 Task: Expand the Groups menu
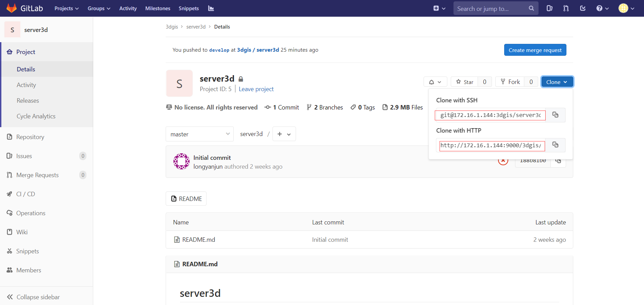(99, 8)
